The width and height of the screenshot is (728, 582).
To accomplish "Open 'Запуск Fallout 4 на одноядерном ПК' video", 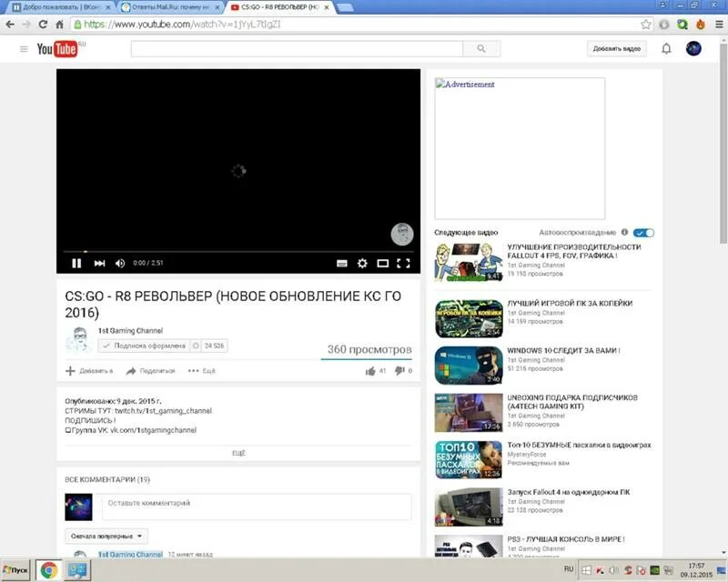I will click(569, 492).
